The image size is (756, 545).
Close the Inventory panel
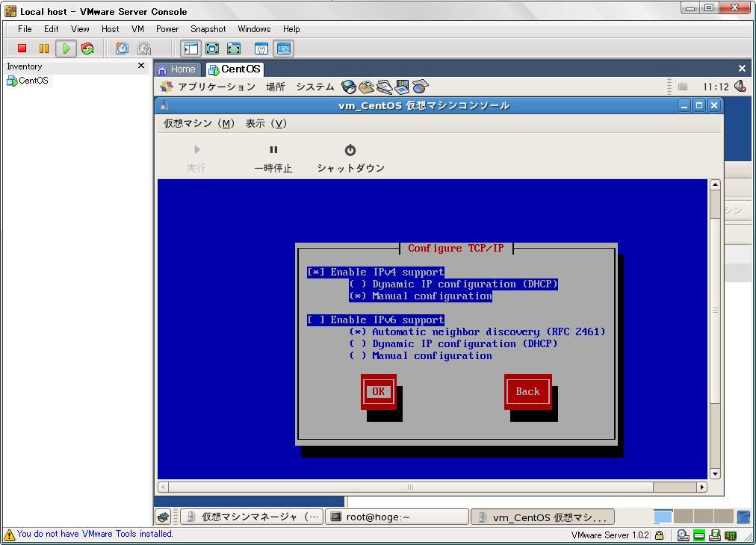coord(140,66)
